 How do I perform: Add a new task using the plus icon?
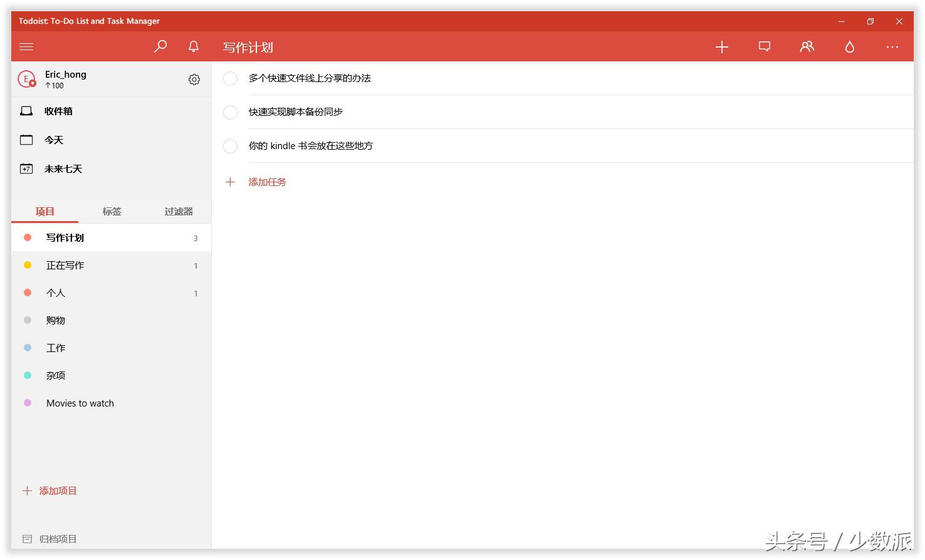click(721, 46)
